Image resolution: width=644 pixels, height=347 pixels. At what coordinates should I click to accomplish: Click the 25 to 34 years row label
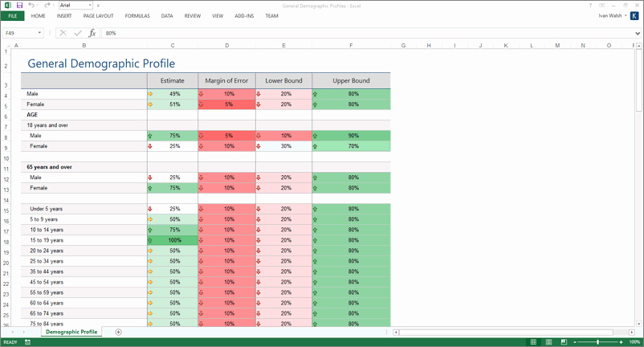click(47, 261)
